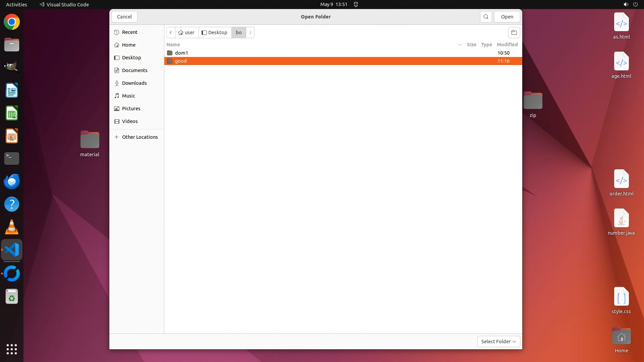Open the Activities overview
644x362 pixels.
pos(16,4)
